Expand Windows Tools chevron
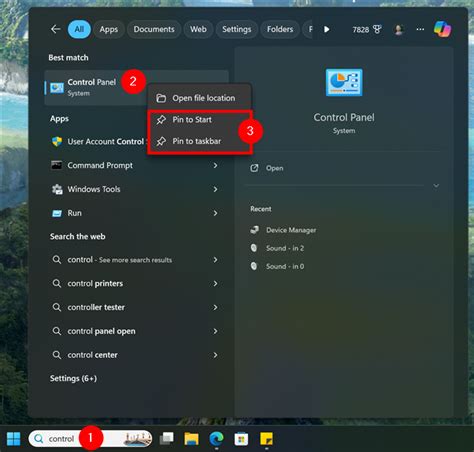Image resolution: width=474 pixels, height=452 pixels. [216, 189]
